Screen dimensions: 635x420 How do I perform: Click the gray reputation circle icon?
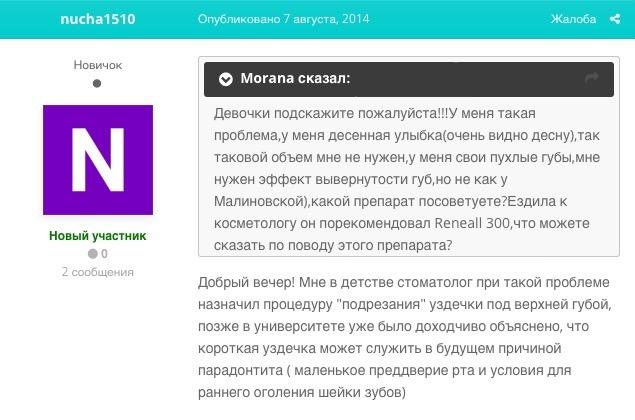coord(91,254)
